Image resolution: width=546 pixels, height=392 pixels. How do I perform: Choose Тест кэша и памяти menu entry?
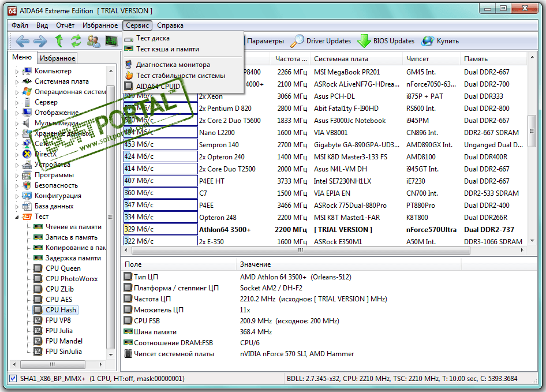(183, 49)
